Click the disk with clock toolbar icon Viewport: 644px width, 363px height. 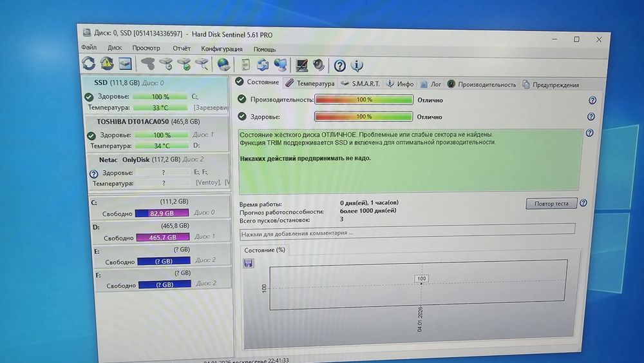pos(166,64)
